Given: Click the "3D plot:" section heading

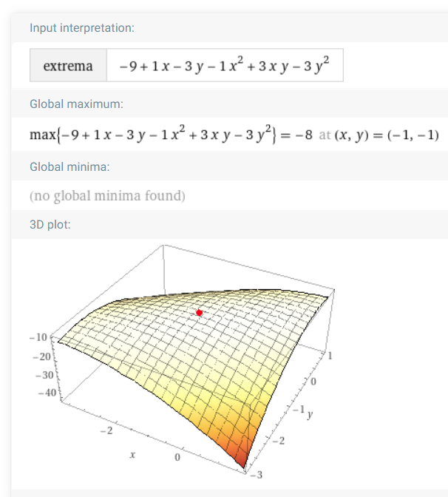Looking at the screenshot, I should click(x=50, y=225).
